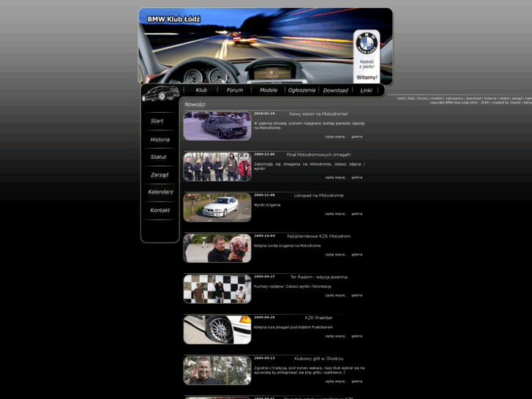Open thumbnail for Nowy sezon na Motodromie
The image size is (532, 399).
point(217,126)
